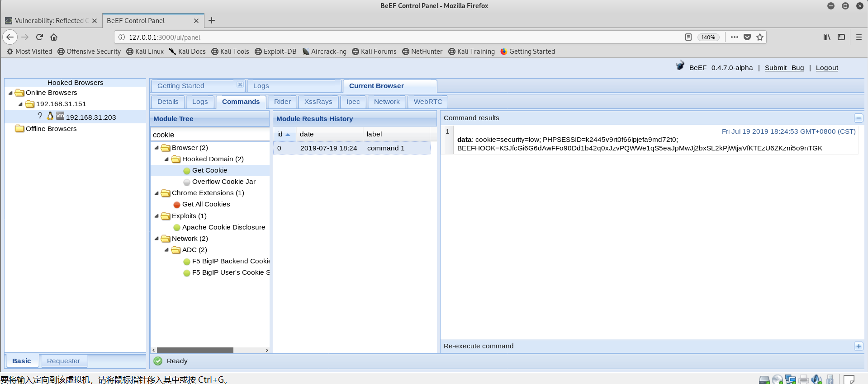Reload the page with the refresh icon
This screenshot has width=868, height=384.
coord(39,37)
